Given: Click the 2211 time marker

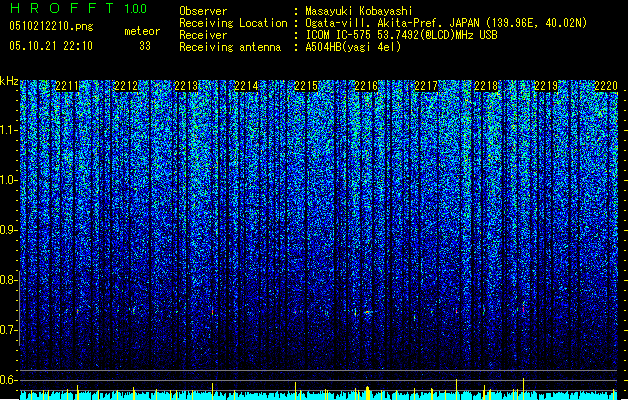Looking at the screenshot, I should click(x=67, y=86).
